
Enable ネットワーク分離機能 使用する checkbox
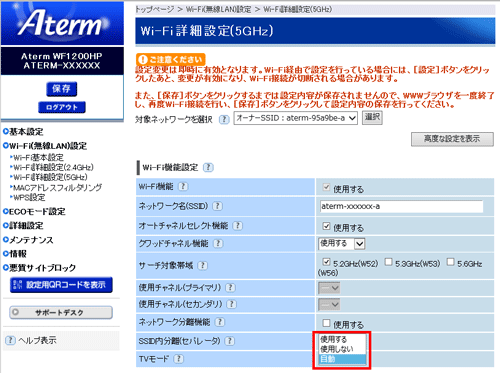pos(326,323)
